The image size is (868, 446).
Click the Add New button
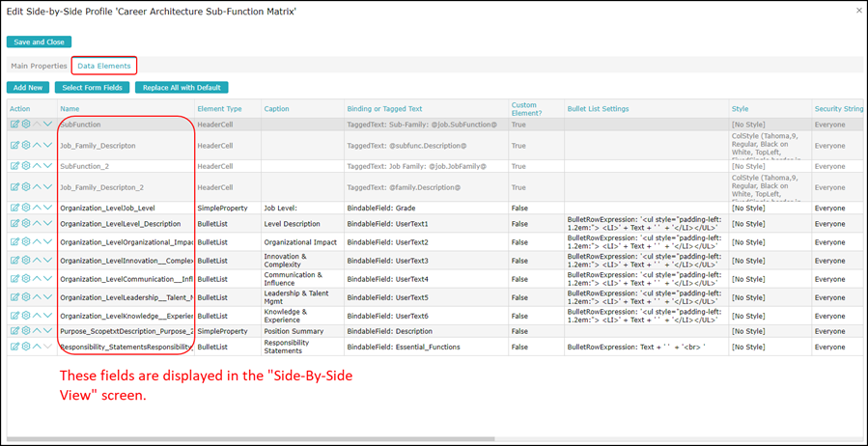28,88
